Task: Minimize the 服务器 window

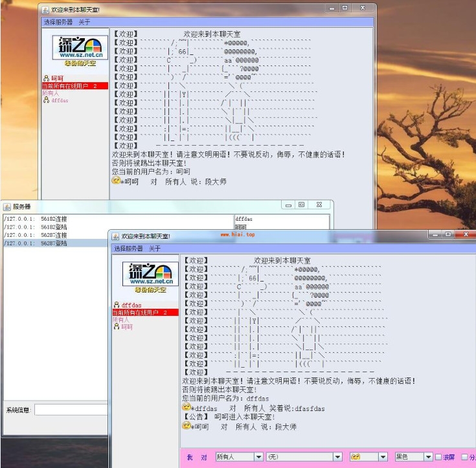Action: point(288,205)
